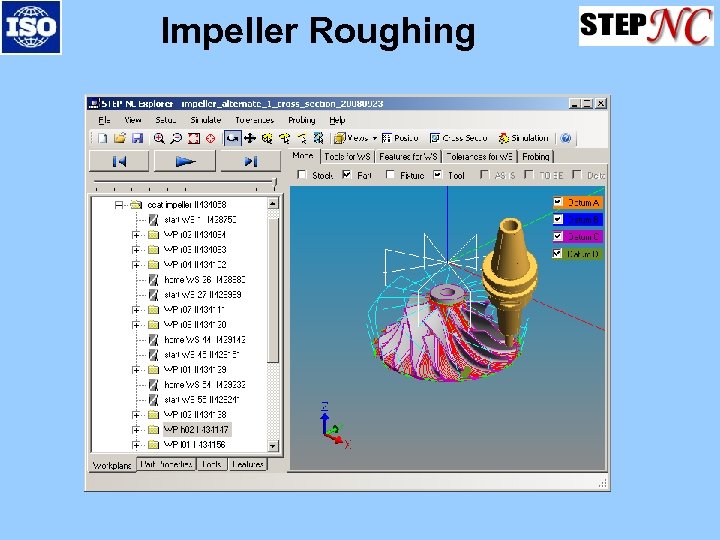Screen dimensions: 720x540
Task: Expand the WP 01 folder ending in 29
Action: point(136,370)
